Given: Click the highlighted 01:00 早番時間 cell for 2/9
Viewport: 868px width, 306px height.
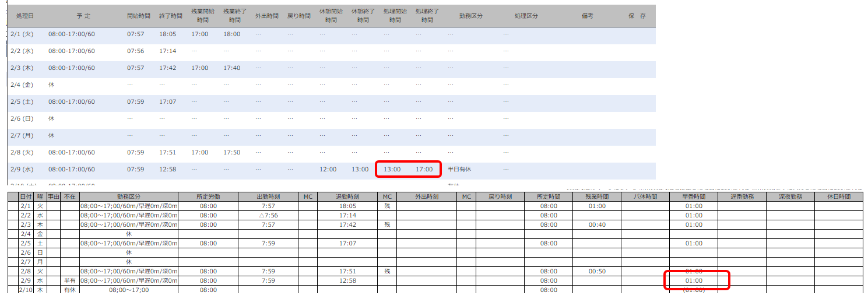Looking at the screenshot, I should (693, 281).
